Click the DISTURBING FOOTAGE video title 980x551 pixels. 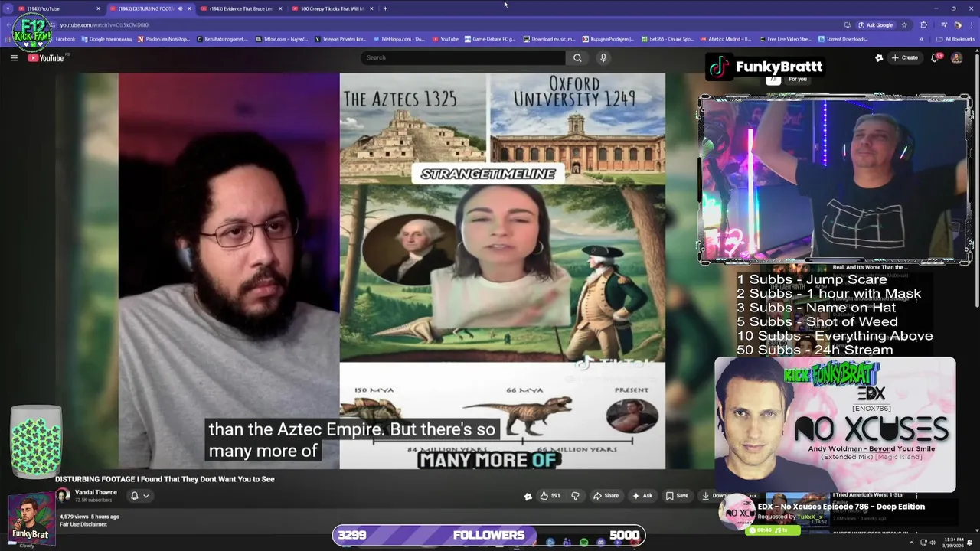tap(165, 479)
